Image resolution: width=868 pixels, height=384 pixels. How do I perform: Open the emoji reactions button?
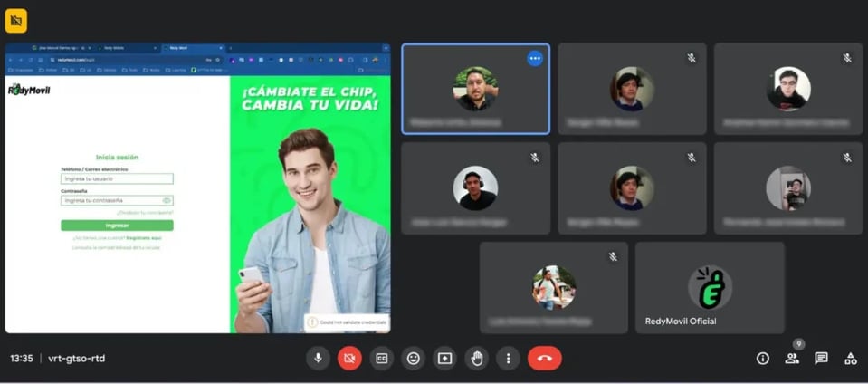(x=413, y=359)
